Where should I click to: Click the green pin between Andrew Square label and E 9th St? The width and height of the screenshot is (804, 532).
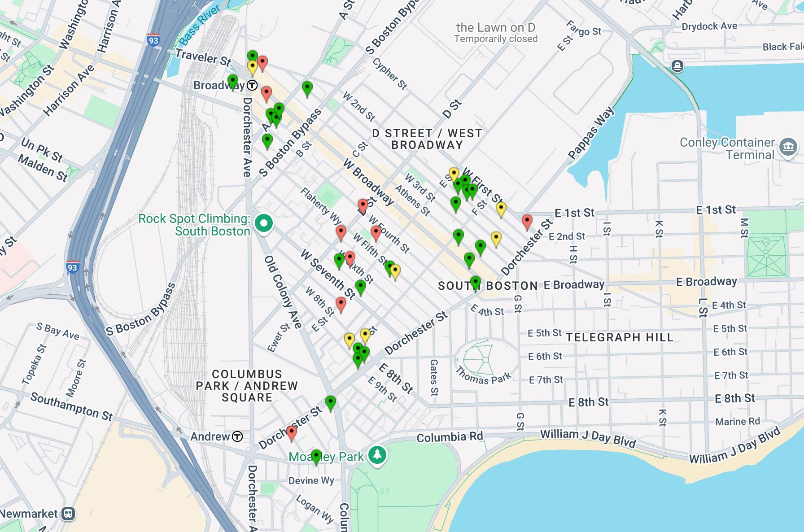tap(331, 403)
